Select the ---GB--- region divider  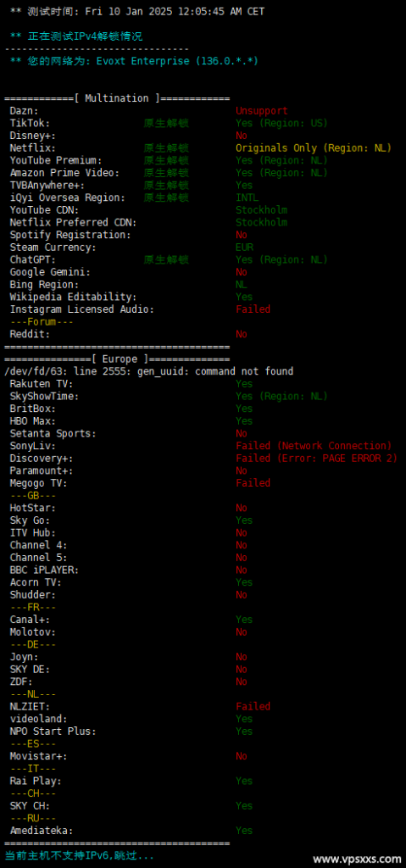pyautogui.click(x=33, y=495)
